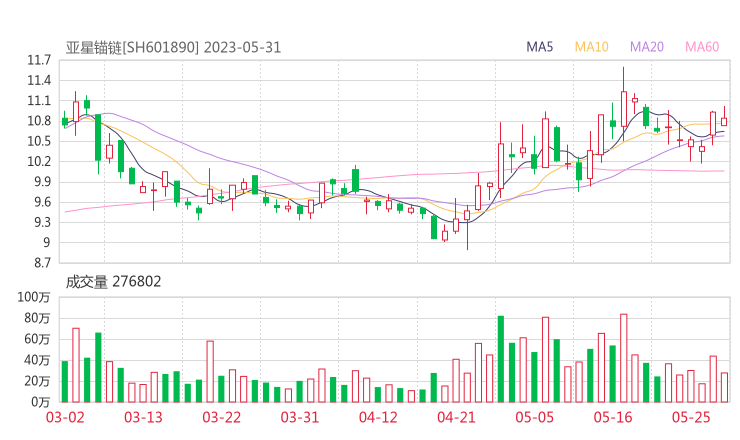Click the 05-25 date axis label
Viewport: 740px width, 440px height.
tap(691, 417)
